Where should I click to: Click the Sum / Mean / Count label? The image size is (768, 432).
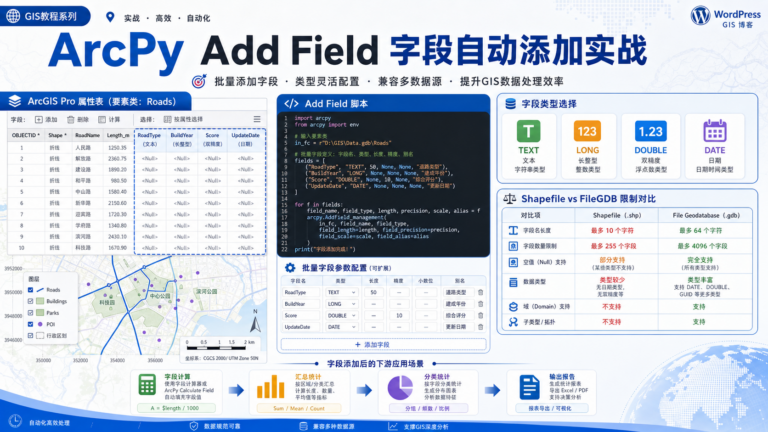pyautogui.click(x=299, y=408)
